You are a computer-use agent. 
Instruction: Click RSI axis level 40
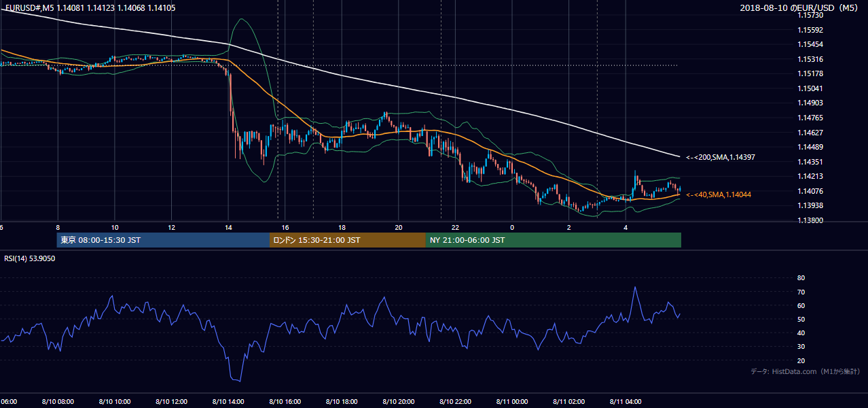click(x=801, y=333)
